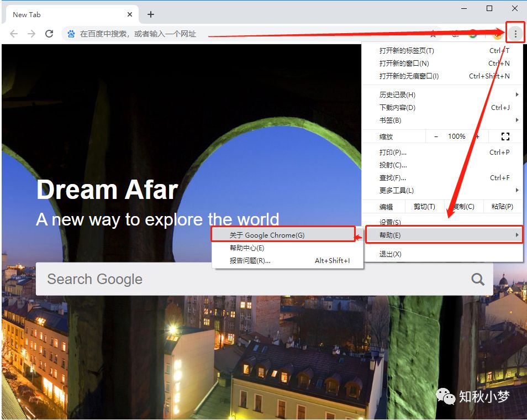Click the search magnifier in the search box

point(477,279)
